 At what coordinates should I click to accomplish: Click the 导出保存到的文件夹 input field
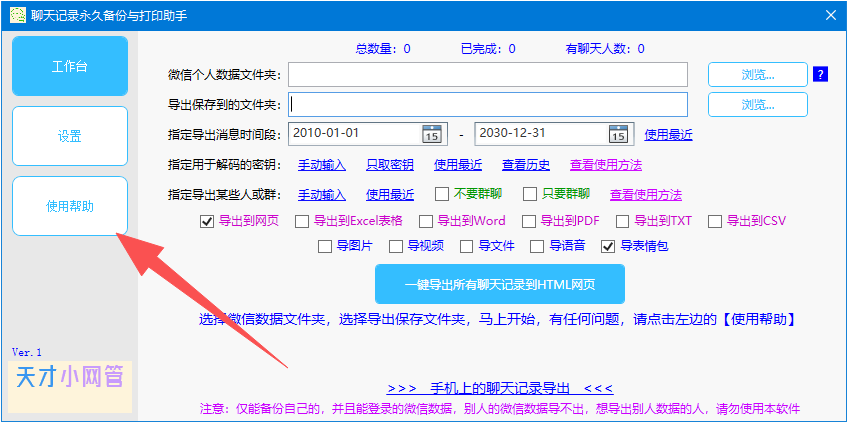tap(488, 104)
